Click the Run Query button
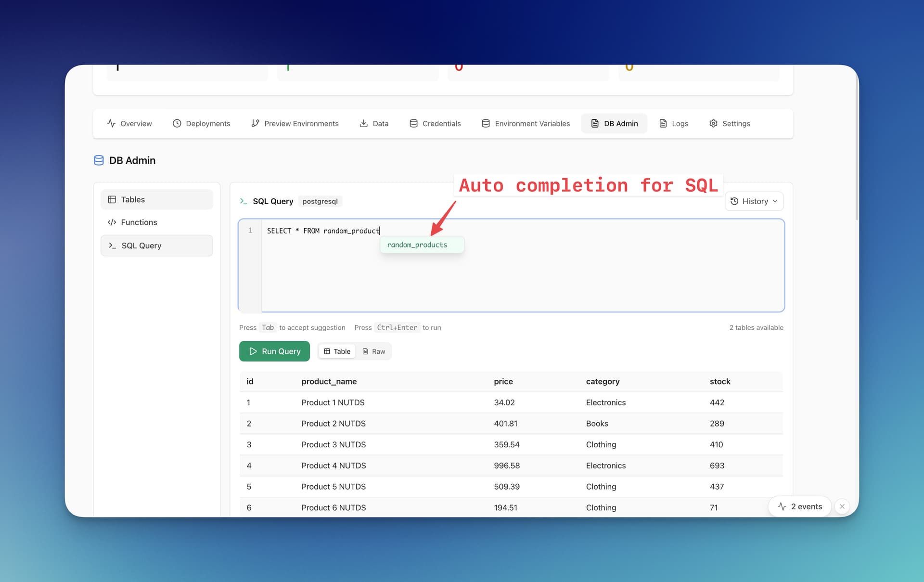 coord(274,351)
